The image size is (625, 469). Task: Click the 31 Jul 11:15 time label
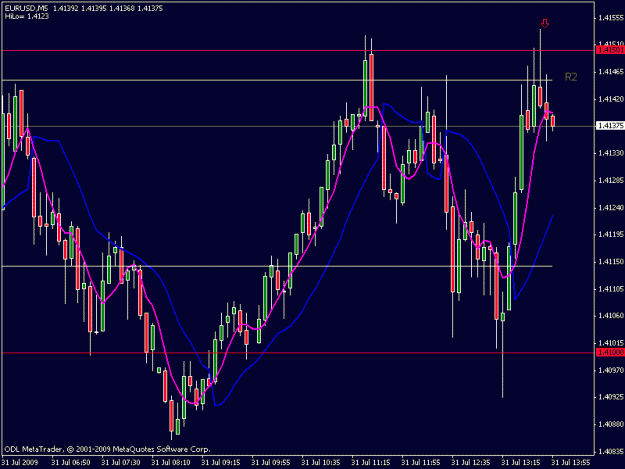click(x=370, y=462)
